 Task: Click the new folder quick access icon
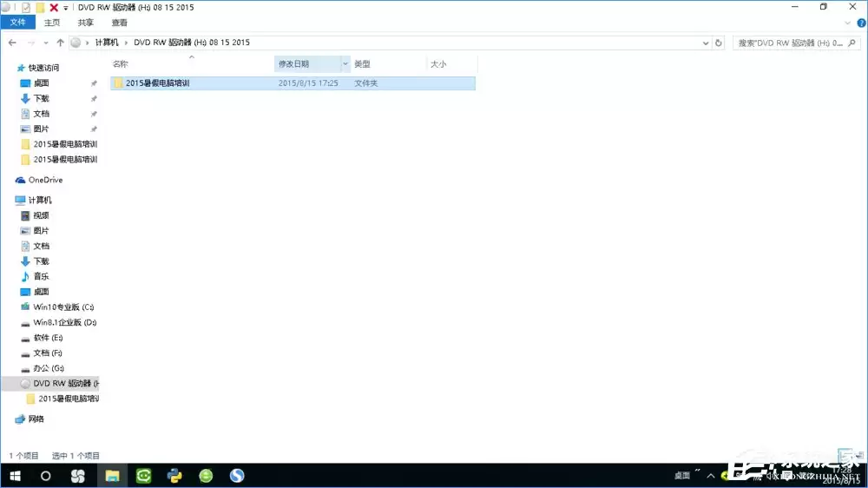click(x=41, y=7)
